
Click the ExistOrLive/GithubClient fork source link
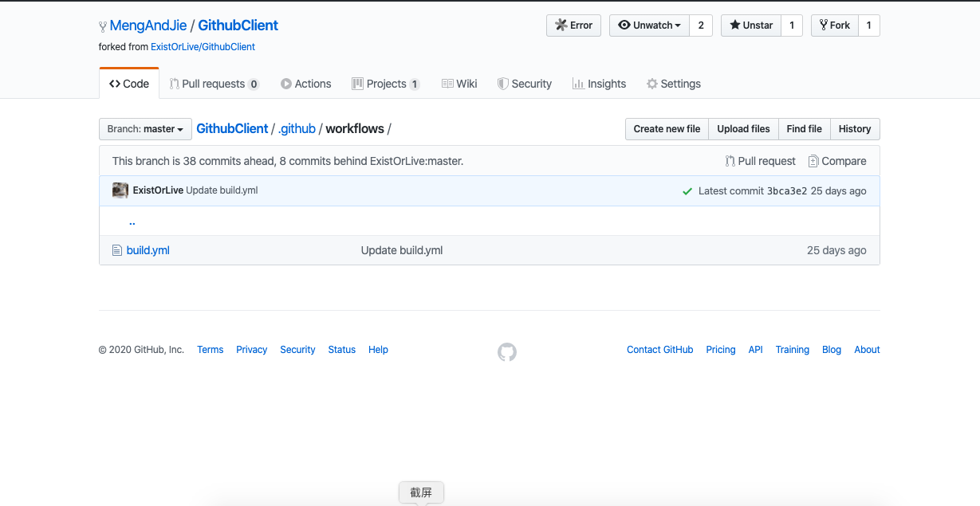[203, 47]
